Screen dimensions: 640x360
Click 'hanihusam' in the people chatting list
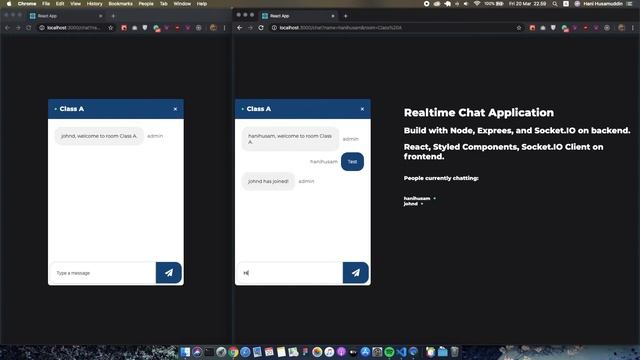[417, 198]
